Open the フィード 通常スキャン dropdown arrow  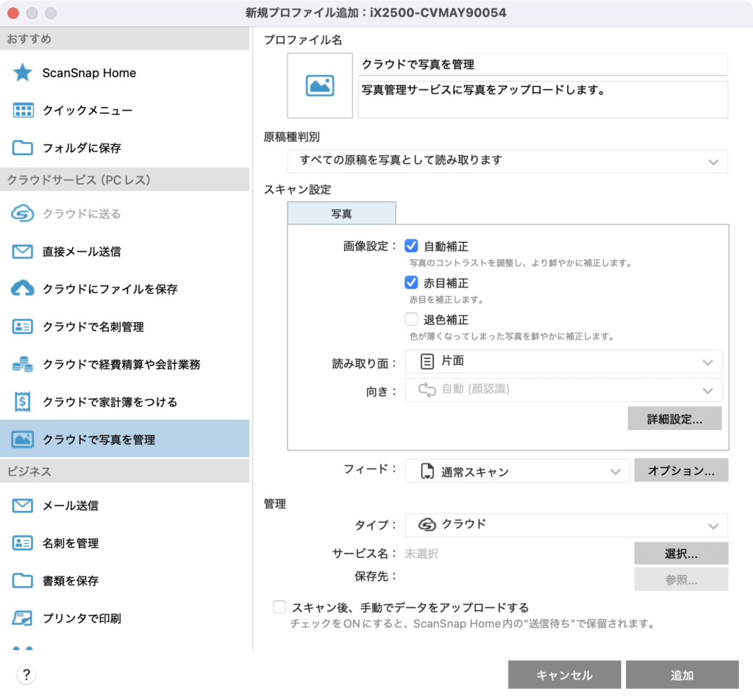coord(615,472)
